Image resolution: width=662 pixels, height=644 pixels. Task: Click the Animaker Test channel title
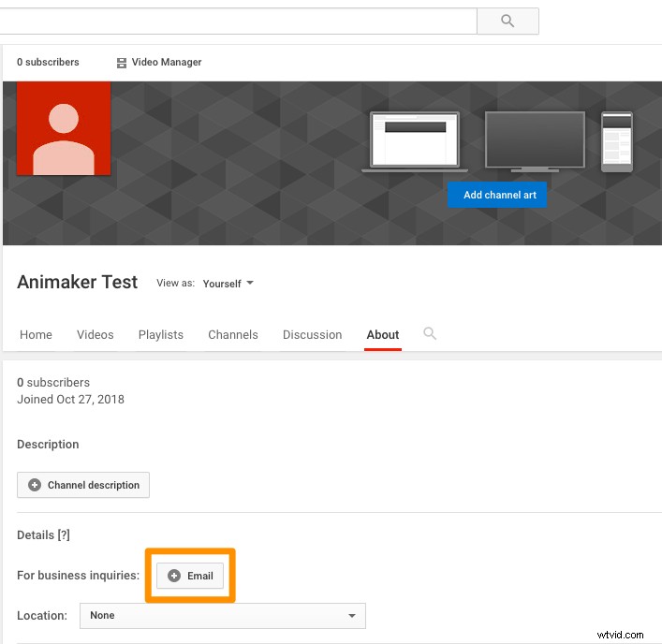[78, 282]
